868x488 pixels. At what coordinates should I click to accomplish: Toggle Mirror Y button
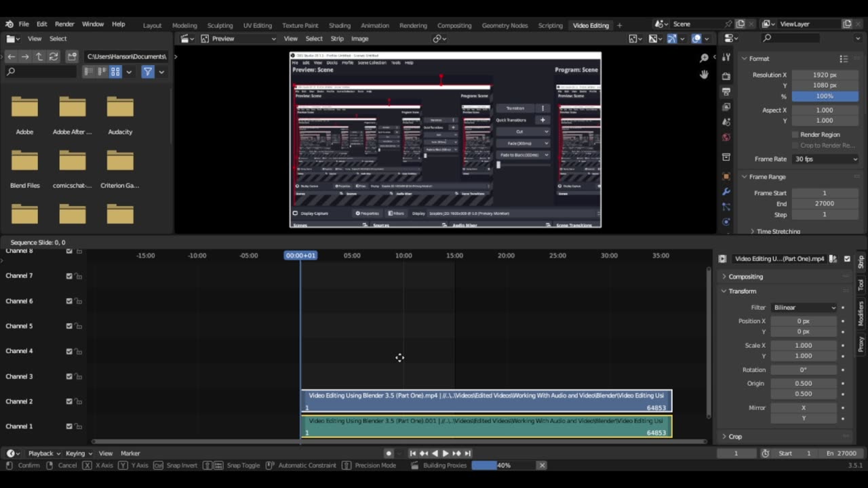[x=804, y=418]
